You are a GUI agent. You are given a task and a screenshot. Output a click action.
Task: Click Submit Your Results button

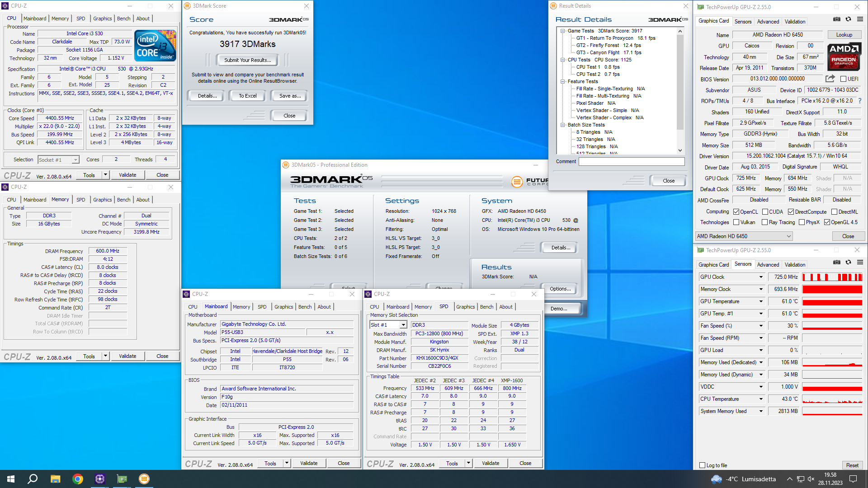pos(248,60)
